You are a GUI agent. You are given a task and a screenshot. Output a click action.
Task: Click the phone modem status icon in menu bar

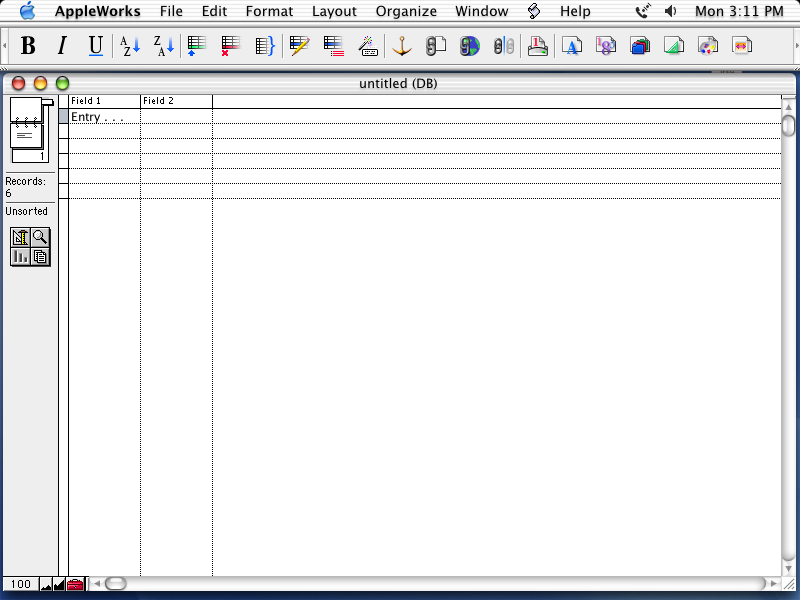(x=643, y=11)
